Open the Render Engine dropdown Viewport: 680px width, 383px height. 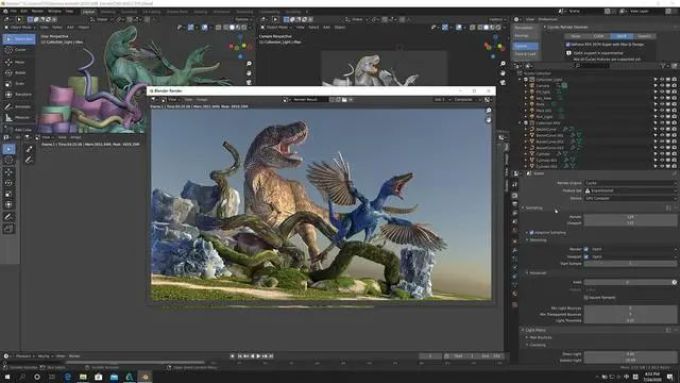pos(630,183)
